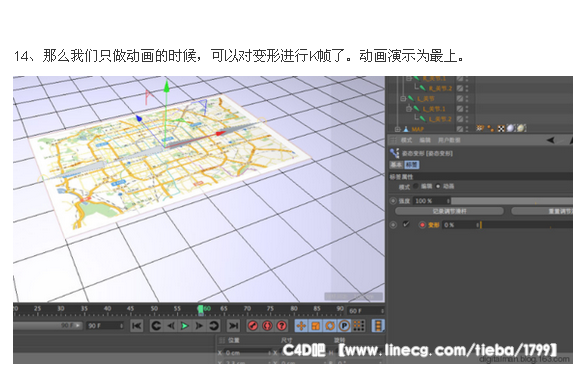
Task: Toggle the point level animation dots icon
Action: point(358,326)
